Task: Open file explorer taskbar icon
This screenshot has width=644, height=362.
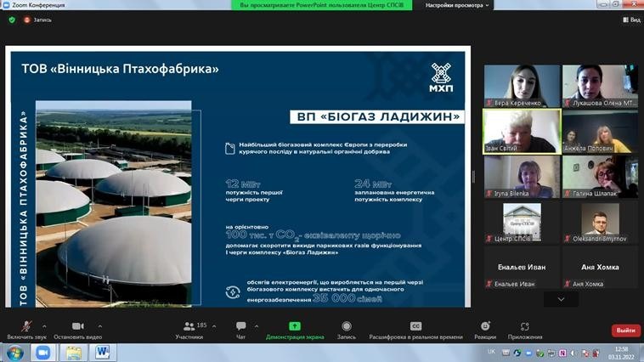Action: [73, 353]
